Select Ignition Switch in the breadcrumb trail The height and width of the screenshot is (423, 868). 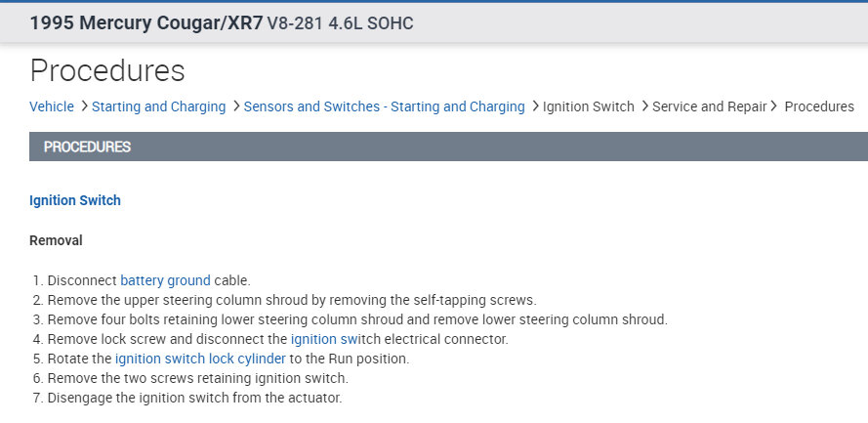point(588,106)
